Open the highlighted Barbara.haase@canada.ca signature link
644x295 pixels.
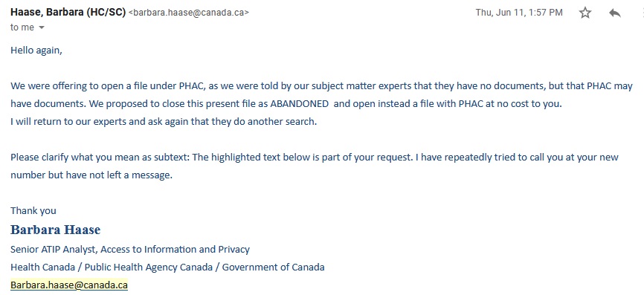point(69,285)
